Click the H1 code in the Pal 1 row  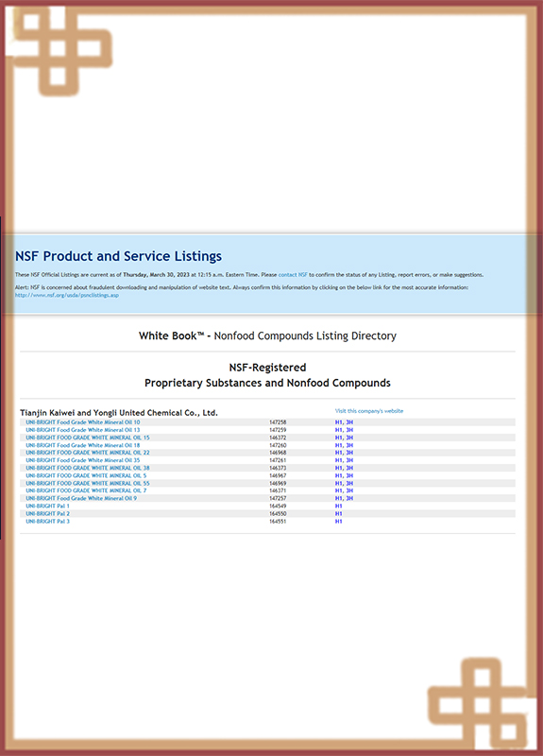tap(339, 507)
